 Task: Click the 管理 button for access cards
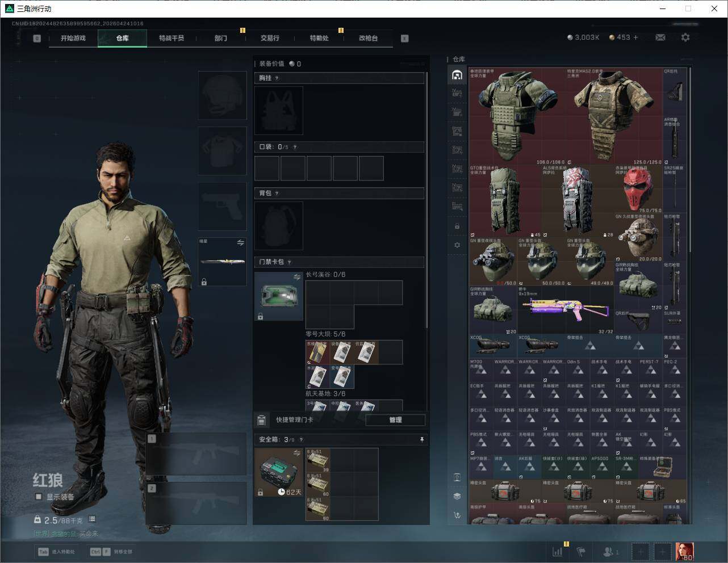(x=395, y=420)
